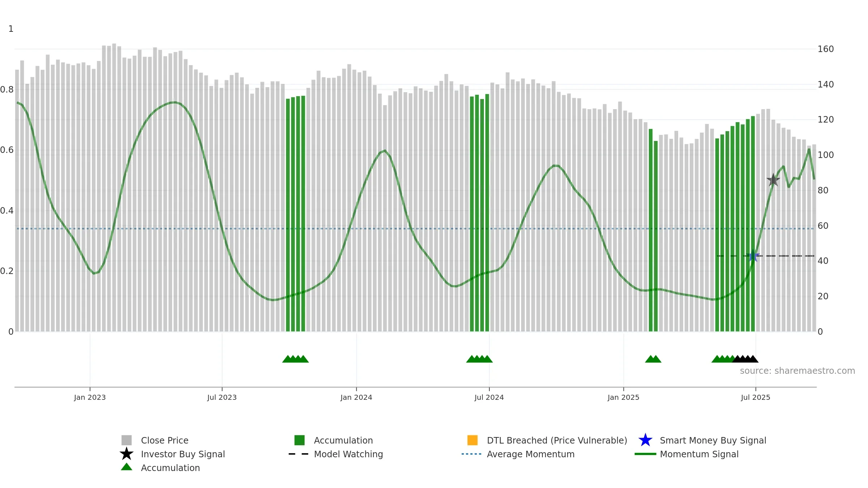Screen dimensions: 868x488
Task: Click the blue smart money star on chart
Action: click(753, 256)
